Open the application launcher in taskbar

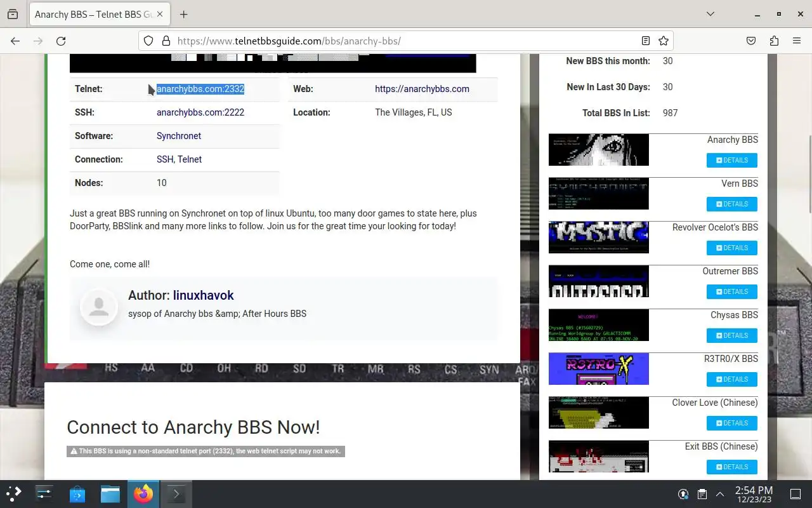pyautogui.click(x=14, y=494)
